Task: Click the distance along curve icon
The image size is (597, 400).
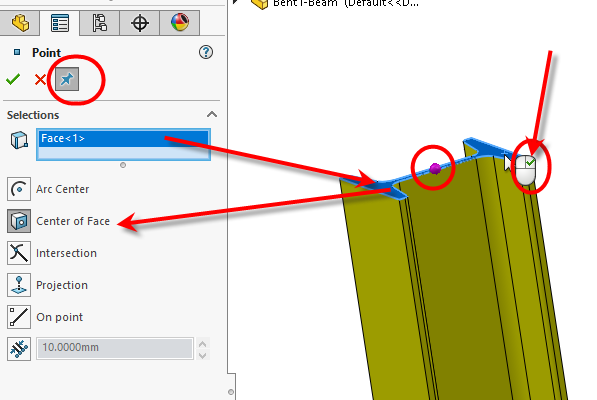Action: tap(19, 349)
